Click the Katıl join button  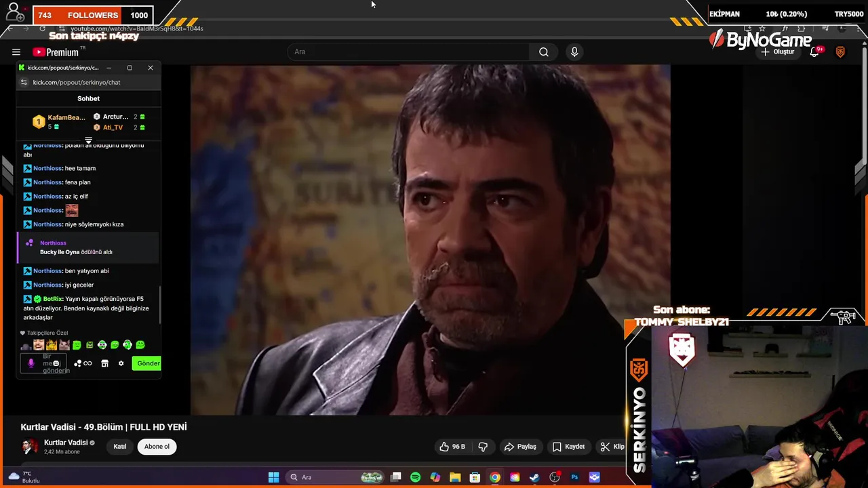(x=120, y=447)
